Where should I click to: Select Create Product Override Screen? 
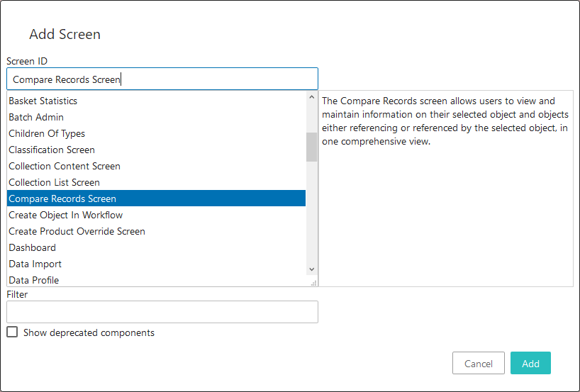[156, 231]
